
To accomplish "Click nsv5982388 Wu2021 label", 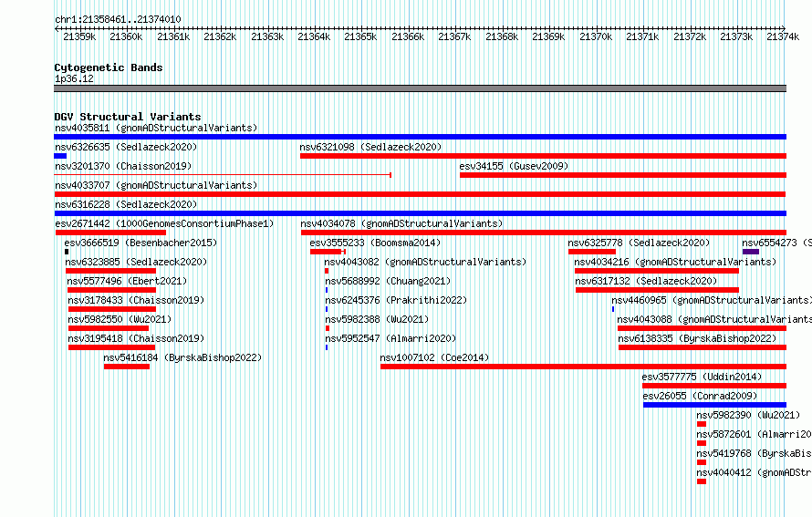I will click(x=377, y=319).
